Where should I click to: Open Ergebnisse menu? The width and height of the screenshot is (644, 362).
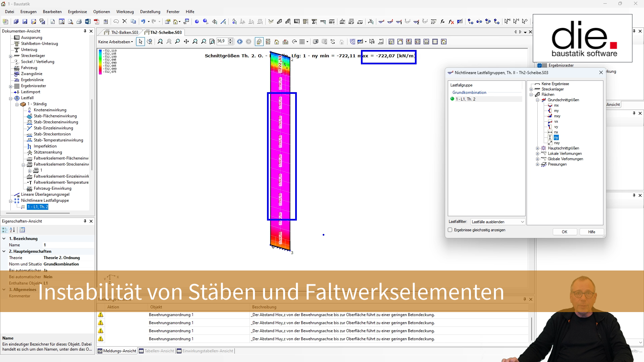pyautogui.click(x=77, y=11)
